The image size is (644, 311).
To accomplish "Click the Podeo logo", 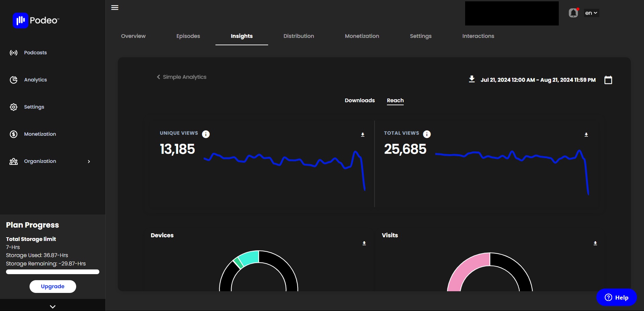I will [x=36, y=20].
